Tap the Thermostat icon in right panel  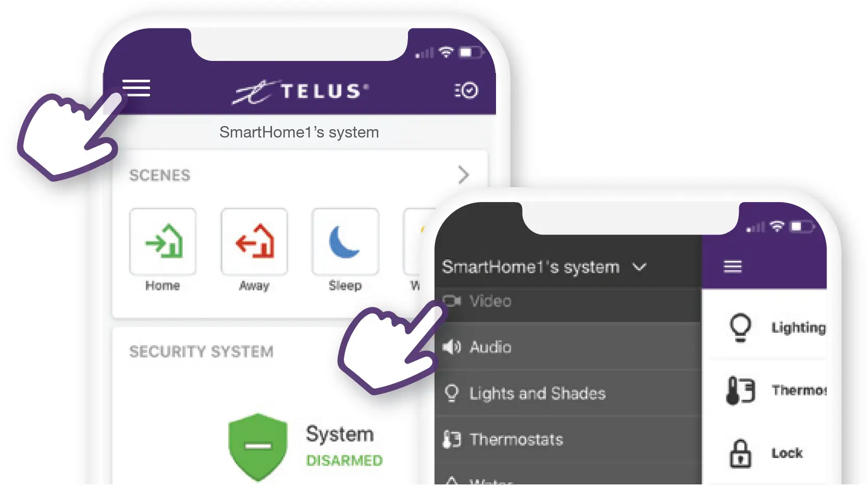(740, 390)
